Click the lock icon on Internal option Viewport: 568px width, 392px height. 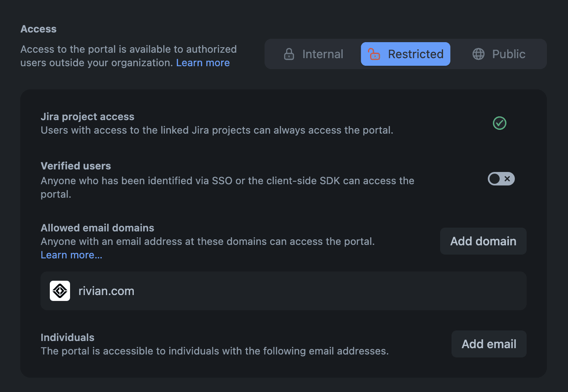coord(289,54)
